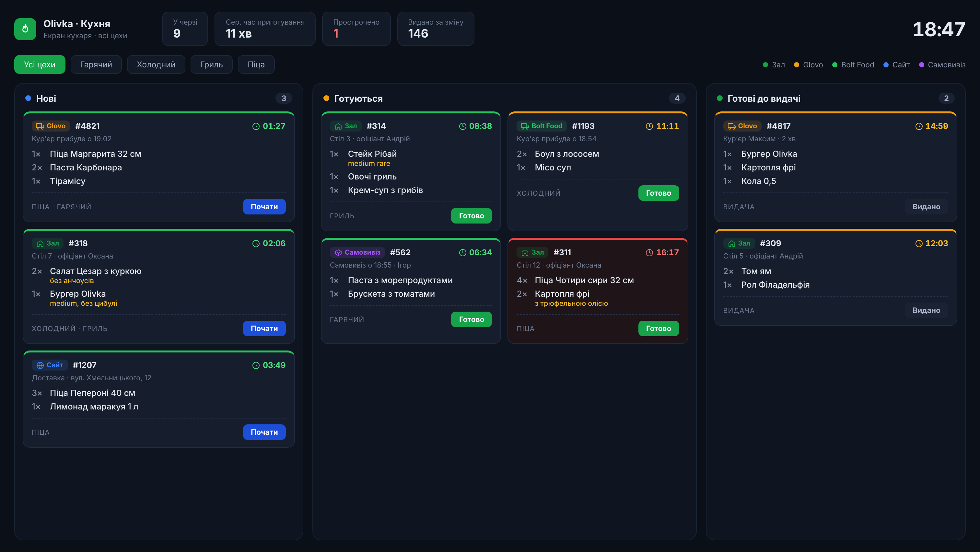Click the globe Сайт badge on order #1207

[50, 365]
